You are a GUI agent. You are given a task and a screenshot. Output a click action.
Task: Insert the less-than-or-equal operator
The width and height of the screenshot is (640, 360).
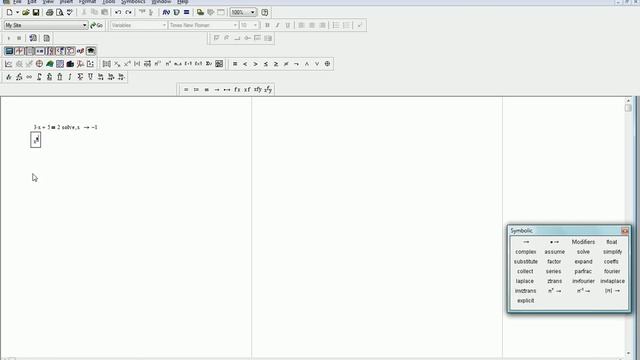click(x=266, y=64)
